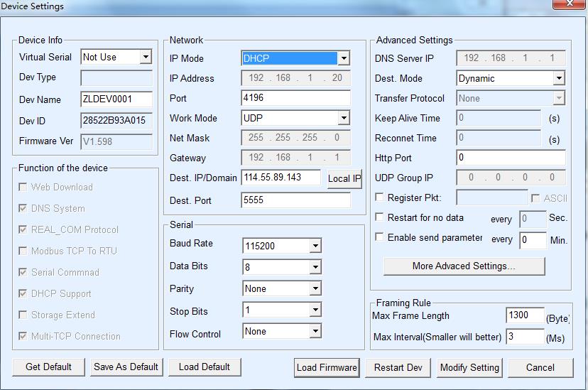
Task: Open More Advanced Settings
Action: (464, 266)
